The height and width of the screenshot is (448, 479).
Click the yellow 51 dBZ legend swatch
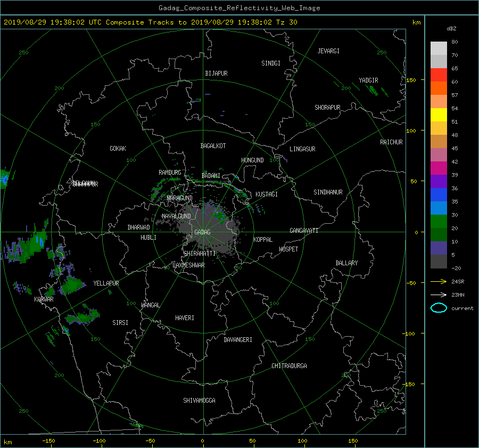coord(439,115)
